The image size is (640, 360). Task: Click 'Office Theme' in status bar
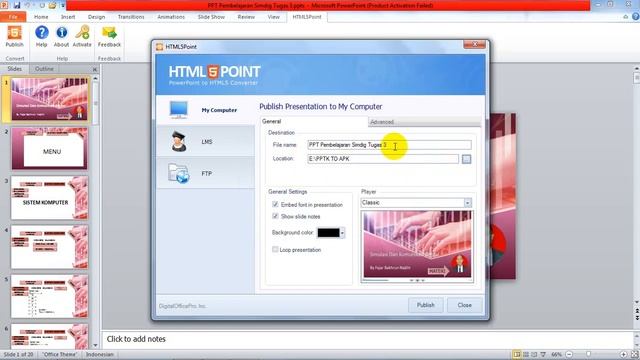(x=60, y=354)
